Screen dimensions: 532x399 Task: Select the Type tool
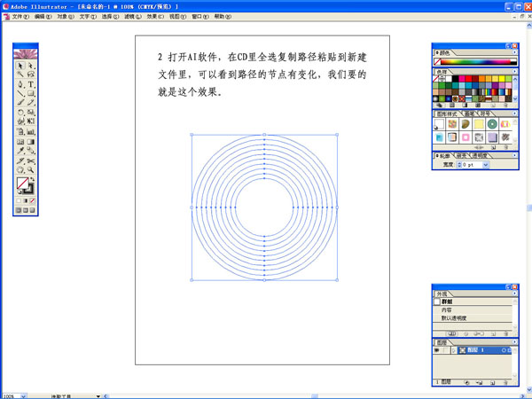tap(31, 84)
